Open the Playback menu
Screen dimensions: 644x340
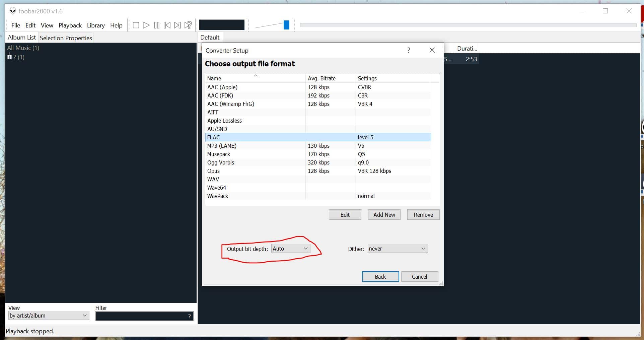point(70,25)
